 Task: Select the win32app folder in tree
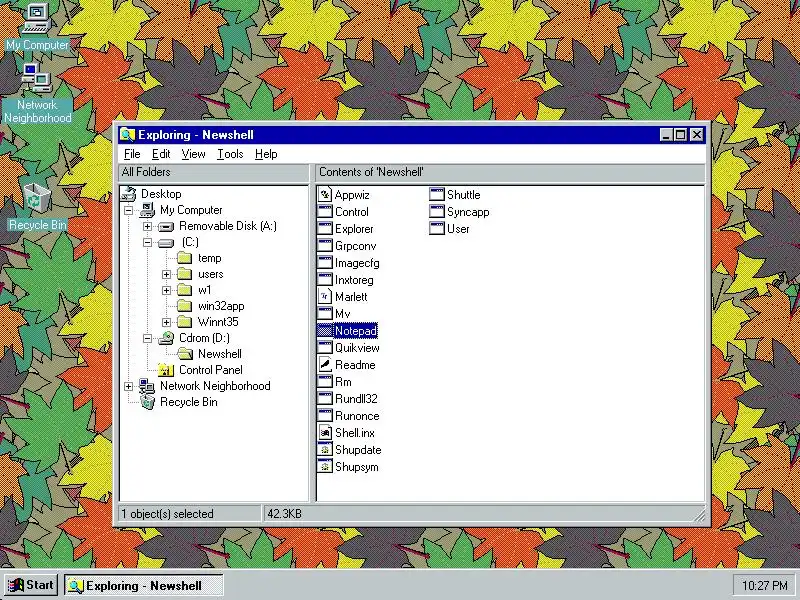221,306
